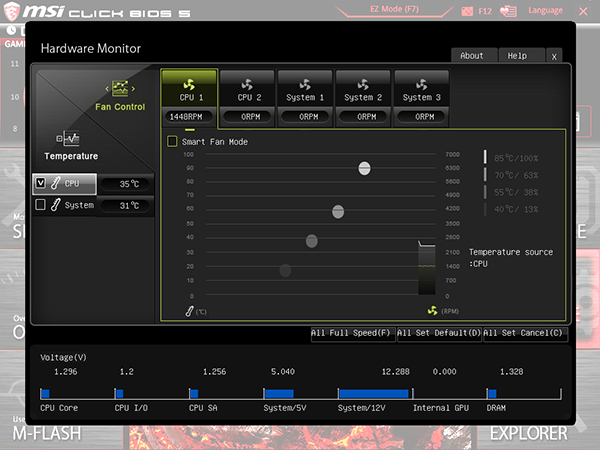Click the F12 screenshot camera icon in BIOS
This screenshot has height=450, width=600.
[x=467, y=11]
